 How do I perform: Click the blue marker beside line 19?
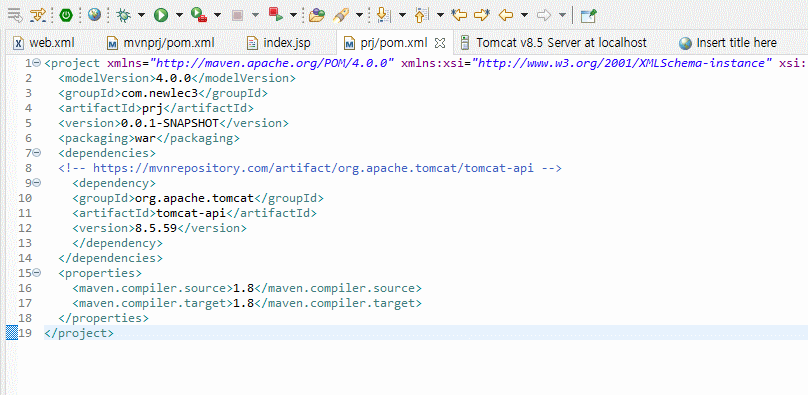click(x=11, y=333)
